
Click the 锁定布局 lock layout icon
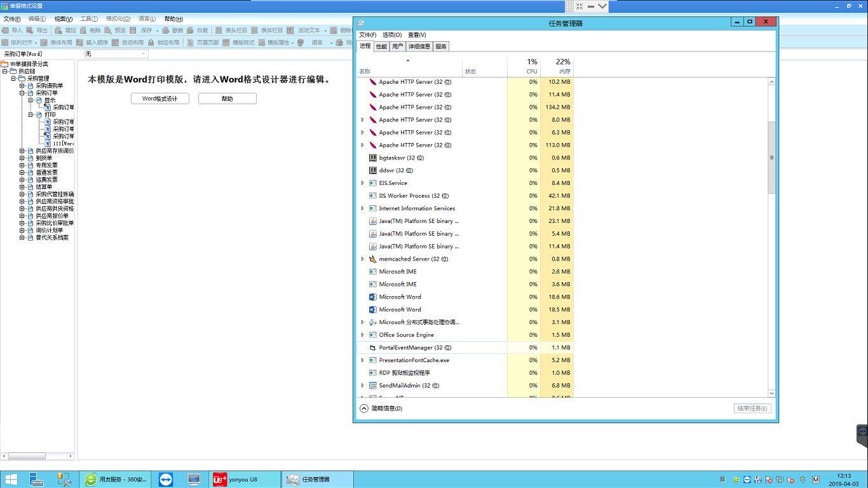coord(151,43)
